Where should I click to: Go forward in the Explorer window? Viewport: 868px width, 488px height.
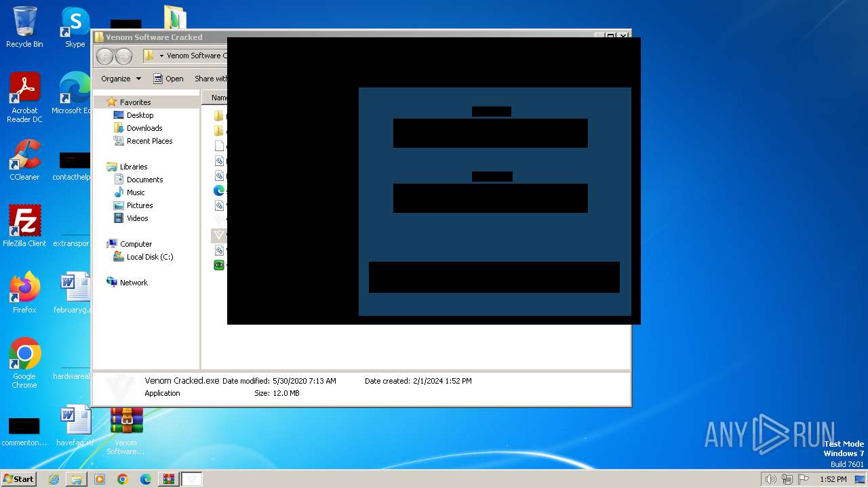coord(123,56)
